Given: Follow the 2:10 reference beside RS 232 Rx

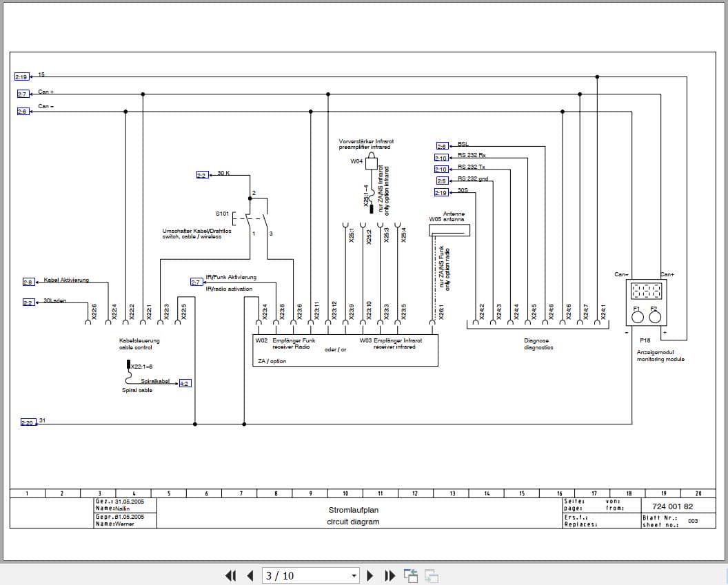Looking at the screenshot, I should point(441,158).
